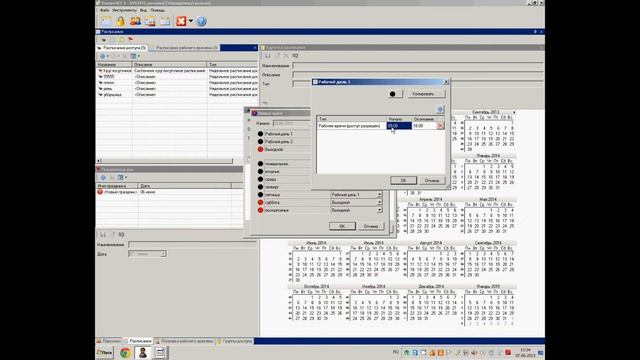Click Отмена in weekly schedule dialog
640x360 pixels.
tap(371, 226)
